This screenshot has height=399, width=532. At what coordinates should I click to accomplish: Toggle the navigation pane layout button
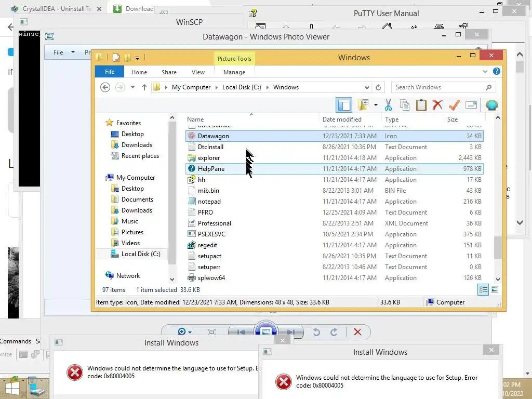(344, 105)
